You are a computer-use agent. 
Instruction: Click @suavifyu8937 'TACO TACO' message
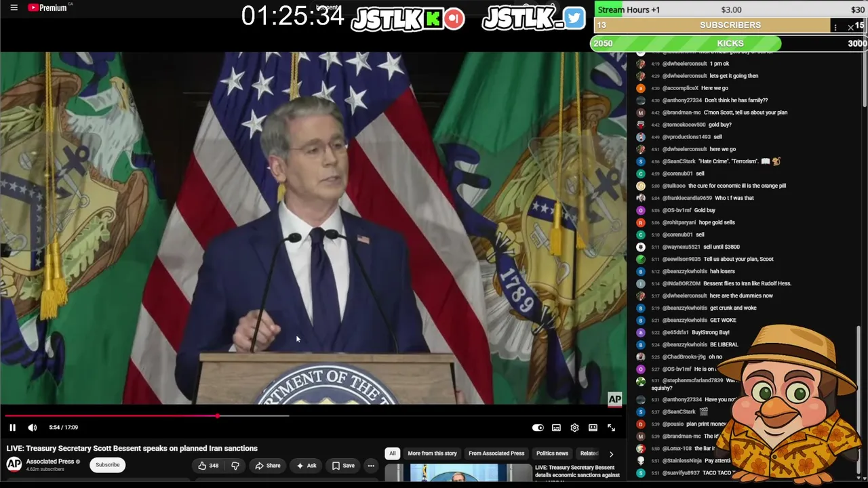(717, 473)
